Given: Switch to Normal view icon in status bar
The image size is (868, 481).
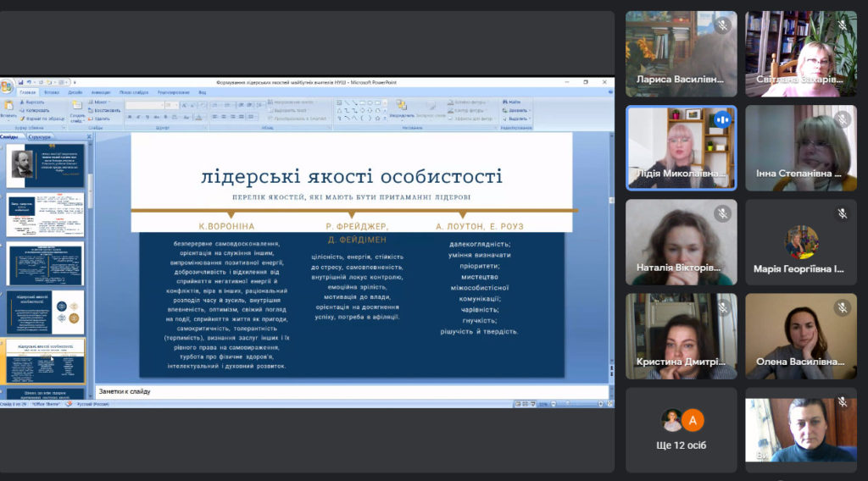Looking at the screenshot, I should (x=518, y=404).
